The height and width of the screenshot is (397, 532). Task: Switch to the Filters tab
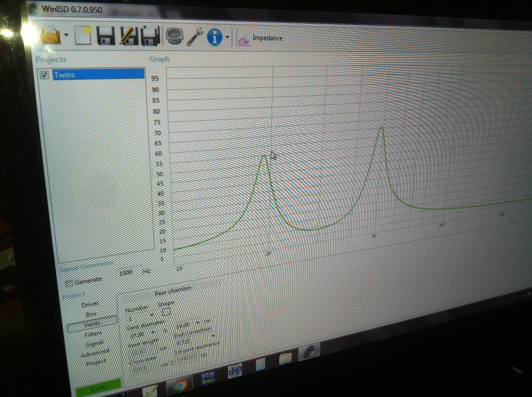pos(93,334)
